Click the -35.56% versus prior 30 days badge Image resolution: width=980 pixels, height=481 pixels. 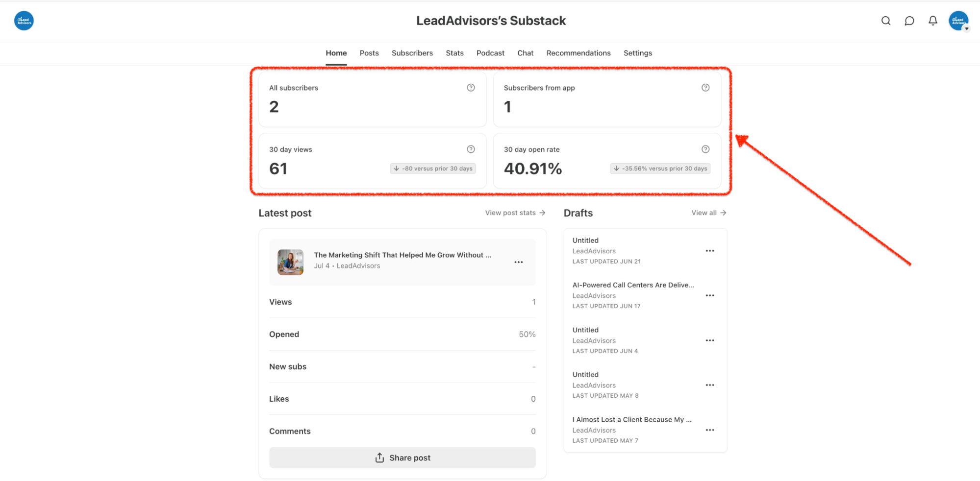(660, 168)
